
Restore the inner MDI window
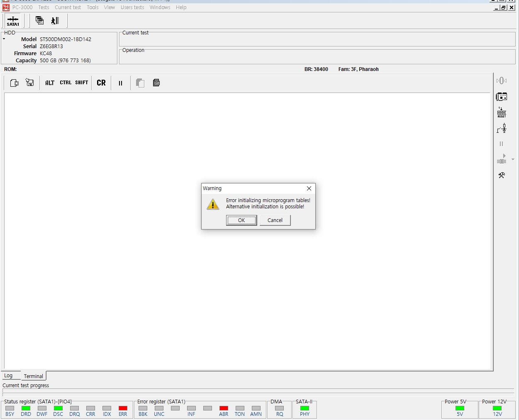click(x=504, y=7)
